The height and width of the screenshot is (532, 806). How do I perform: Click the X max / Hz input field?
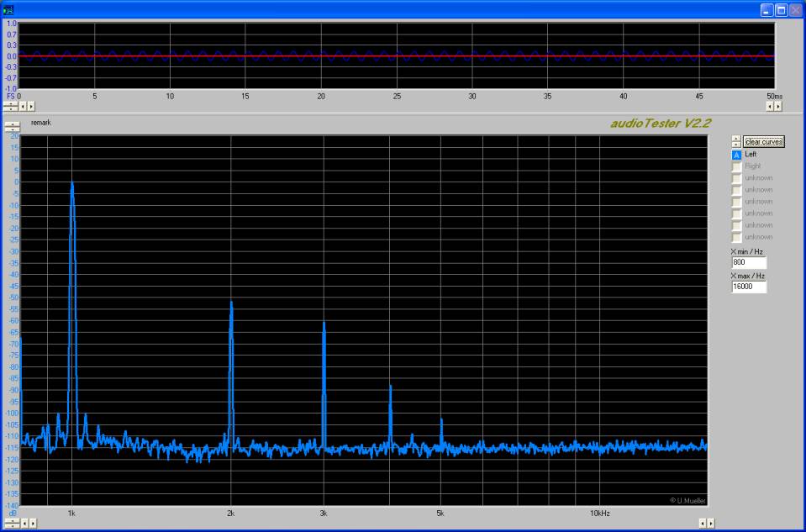749,287
